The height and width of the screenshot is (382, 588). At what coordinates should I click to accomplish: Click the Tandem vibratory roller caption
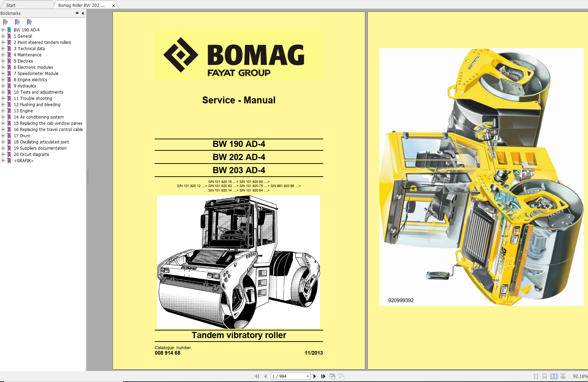239,335
